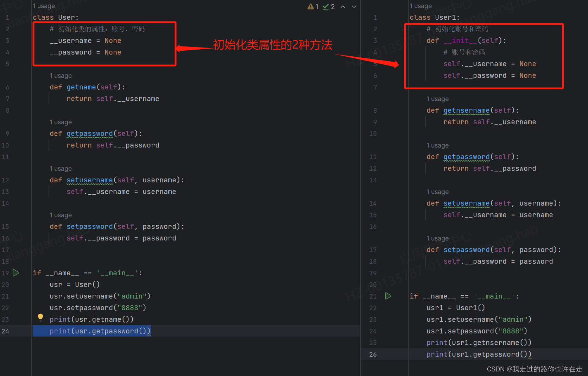Image resolution: width=588 pixels, height=376 pixels.
Task: Click line number 12 in left gutter
Action: tap(5, 180)
